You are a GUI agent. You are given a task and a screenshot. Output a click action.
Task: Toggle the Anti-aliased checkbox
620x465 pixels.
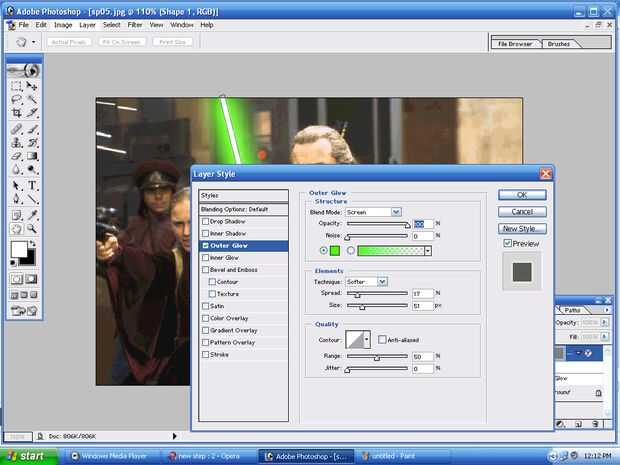pyautogui.click(x=382, y=340)
